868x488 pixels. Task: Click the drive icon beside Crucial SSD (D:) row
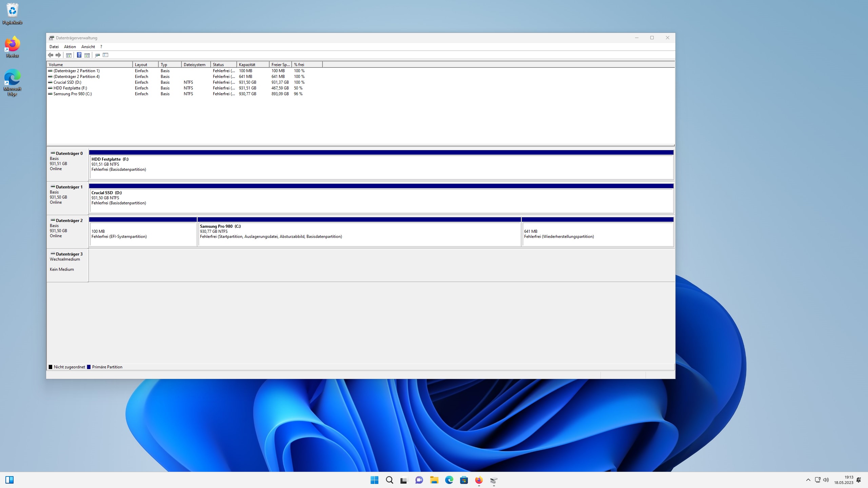point(50,82)
